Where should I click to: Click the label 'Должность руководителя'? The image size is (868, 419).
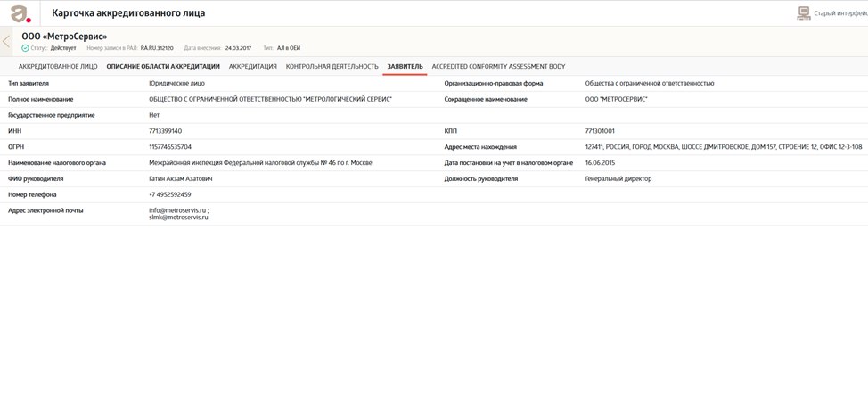point(481,179)
